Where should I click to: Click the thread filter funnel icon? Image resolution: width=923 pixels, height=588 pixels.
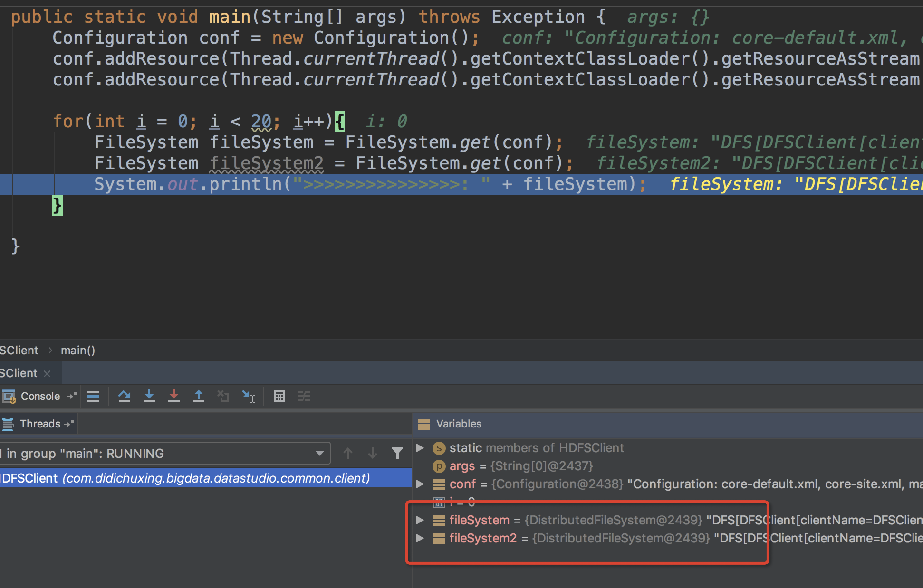pyautogui.click(x=397, y=454)
